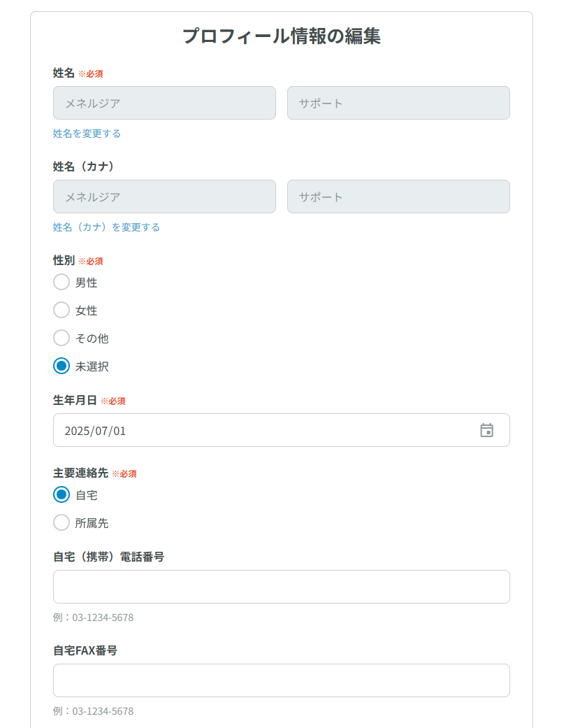Open the birth date calendar picker icon
The width and height of the screenshot is (566, 728).
(487, 430)
